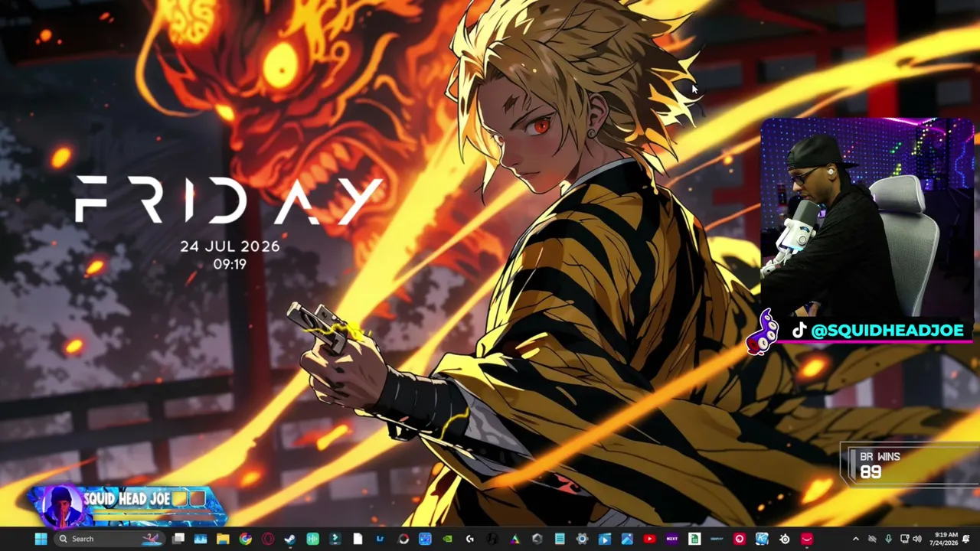Open Steam from the taskbar
This screenshot has width=980, height=551.
tap(290, 539)
